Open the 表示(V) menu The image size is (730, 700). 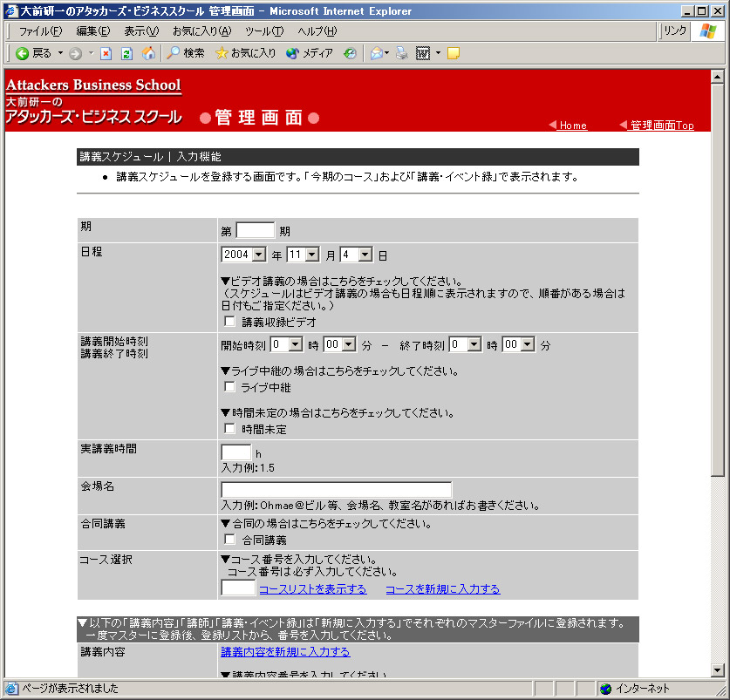tap(141, 31)
